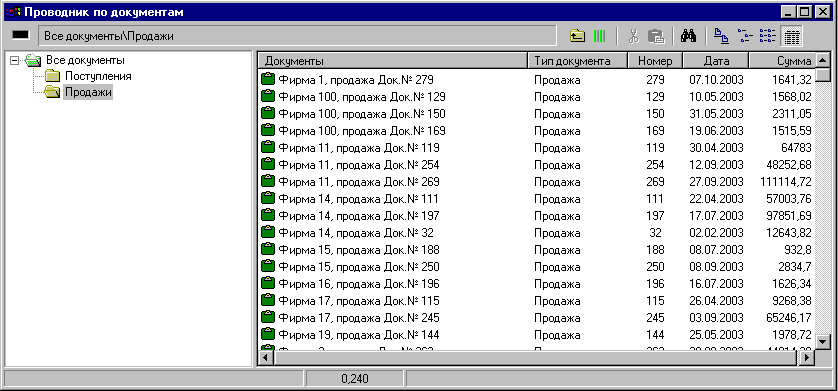
Task: Go up one folder level via toolbar icon
Action: 577,36
